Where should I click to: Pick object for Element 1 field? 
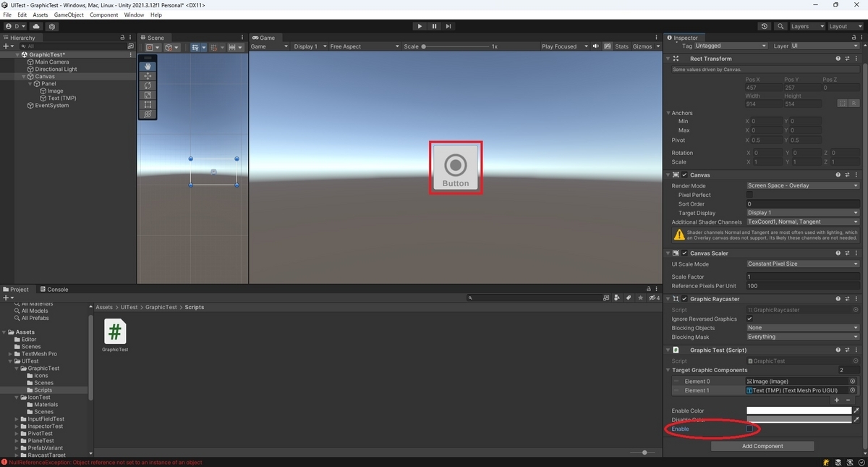[853, 390]
